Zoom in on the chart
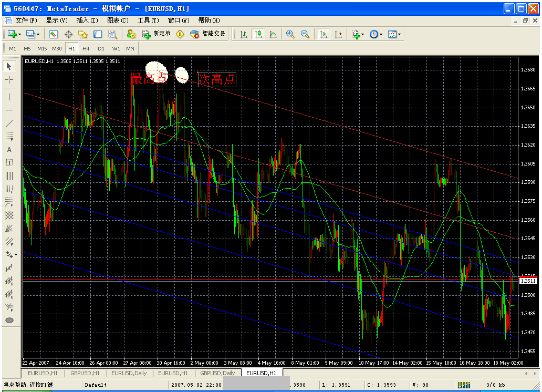The image size is (542, 392). 290,34
